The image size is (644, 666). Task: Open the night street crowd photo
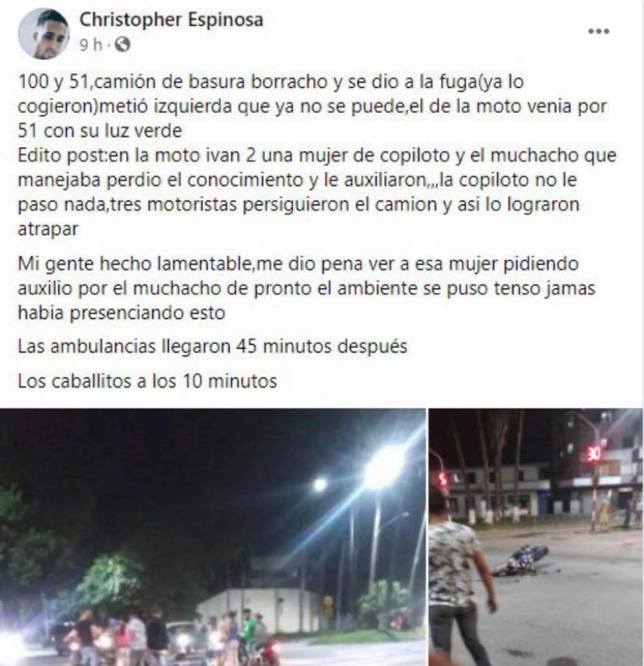(212, 537)
